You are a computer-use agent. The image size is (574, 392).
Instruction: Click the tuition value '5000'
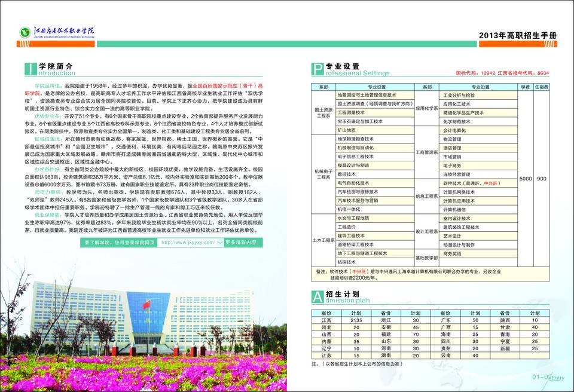pos(526,179)
